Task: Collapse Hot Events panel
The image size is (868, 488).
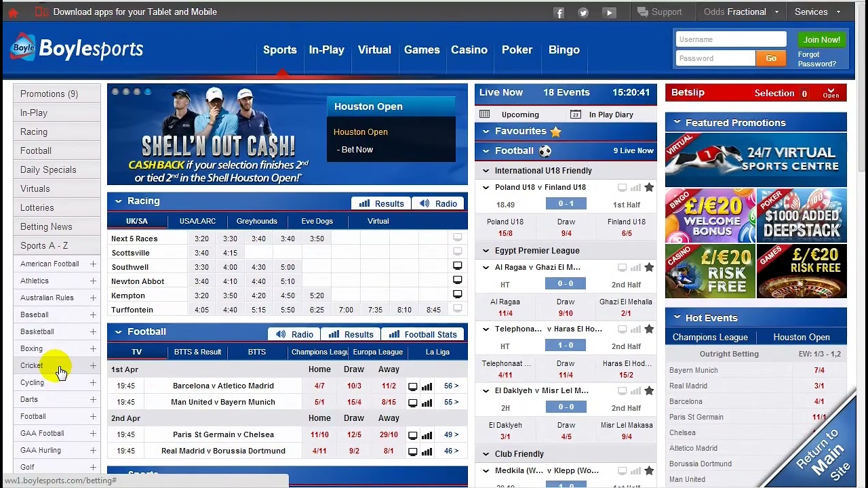Action: coord(676,318)
